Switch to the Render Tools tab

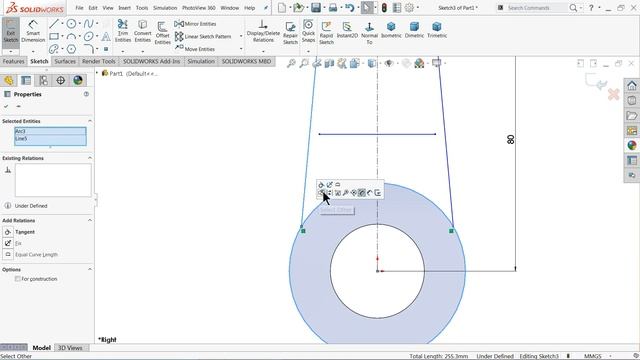(x=98, y=61)
